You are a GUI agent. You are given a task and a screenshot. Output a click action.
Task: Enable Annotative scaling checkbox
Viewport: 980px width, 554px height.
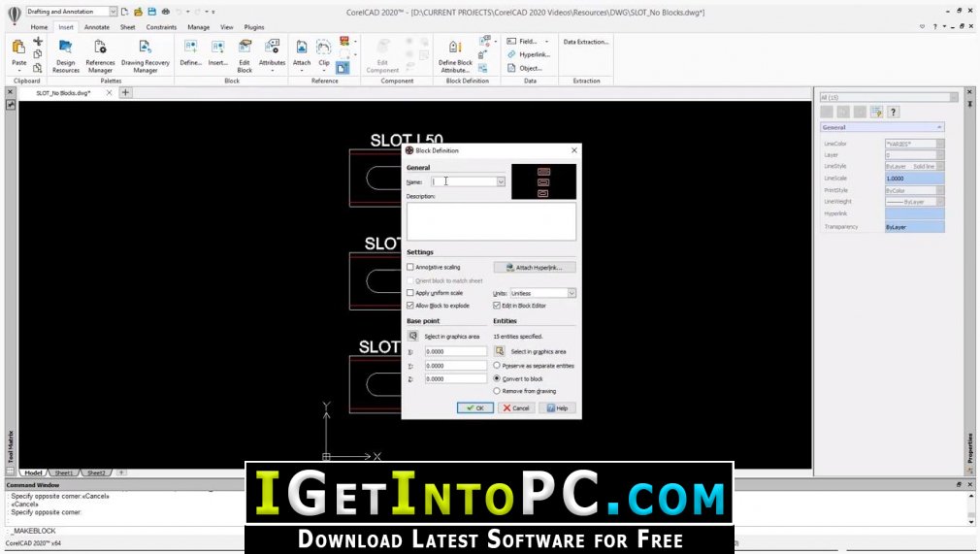coord(410,267)
